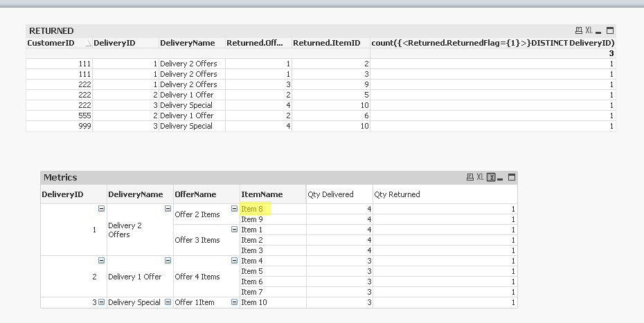Select Offer 3 Items cell
Screen dimensions: 644x323
207,240
